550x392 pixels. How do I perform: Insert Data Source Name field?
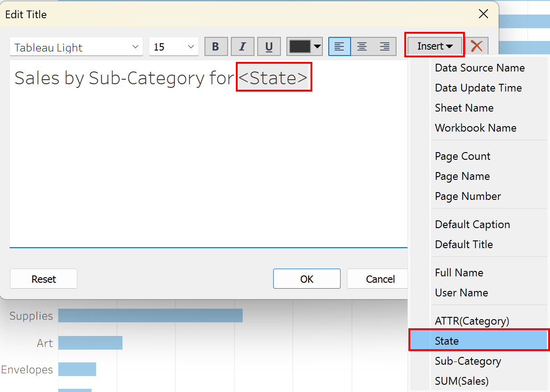pos(480,68)
